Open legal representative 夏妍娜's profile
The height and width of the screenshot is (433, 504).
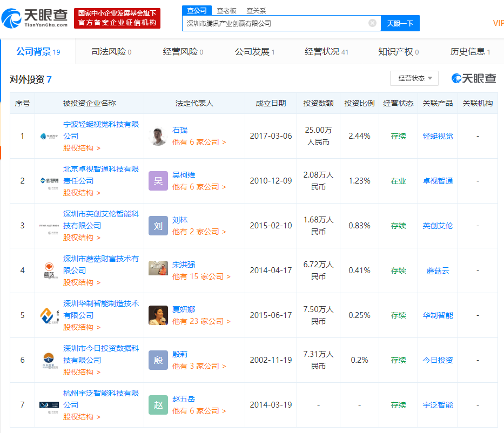(184, 309)
